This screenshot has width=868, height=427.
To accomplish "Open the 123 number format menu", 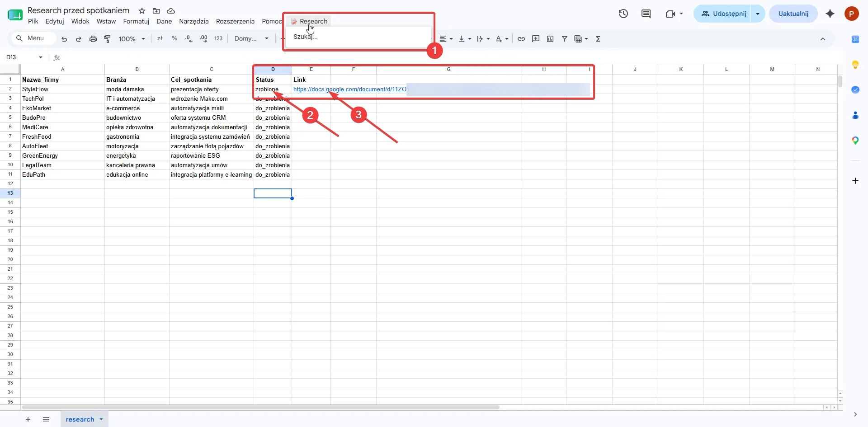I will point(218,38).
